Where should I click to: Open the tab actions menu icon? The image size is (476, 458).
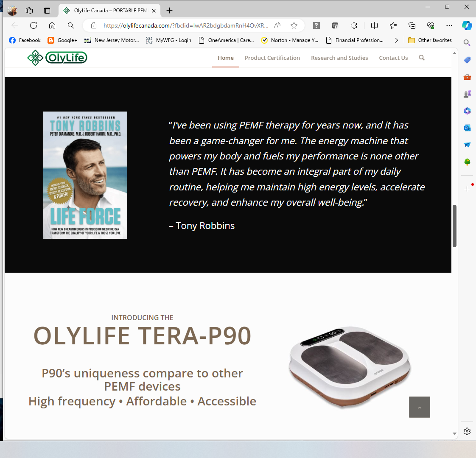point(47,11)
